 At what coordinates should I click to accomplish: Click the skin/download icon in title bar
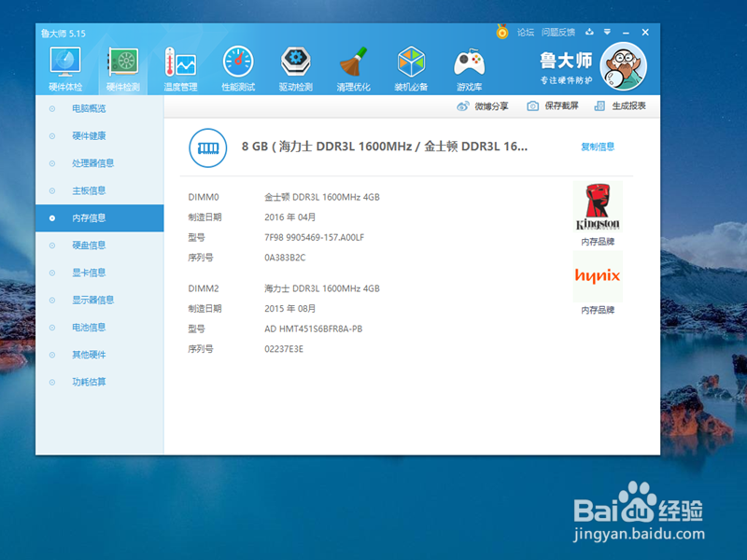tap(590, 32)
